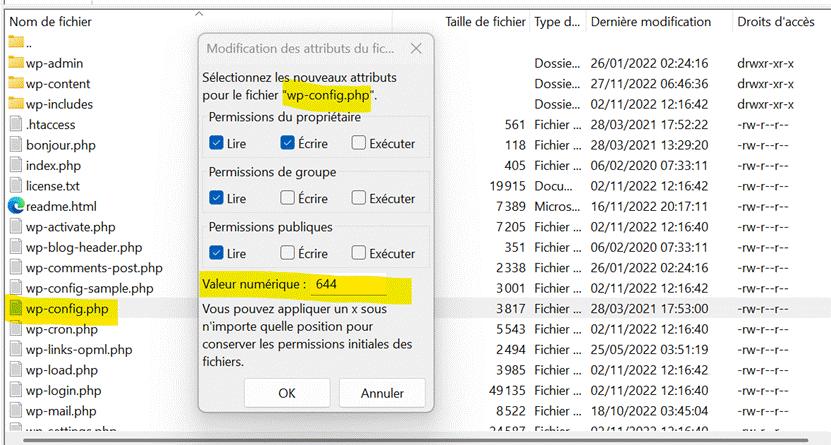Screen dimensions: 831x445
Task: Enable group Écrire permission checkbox
Action: coord(288,199)
